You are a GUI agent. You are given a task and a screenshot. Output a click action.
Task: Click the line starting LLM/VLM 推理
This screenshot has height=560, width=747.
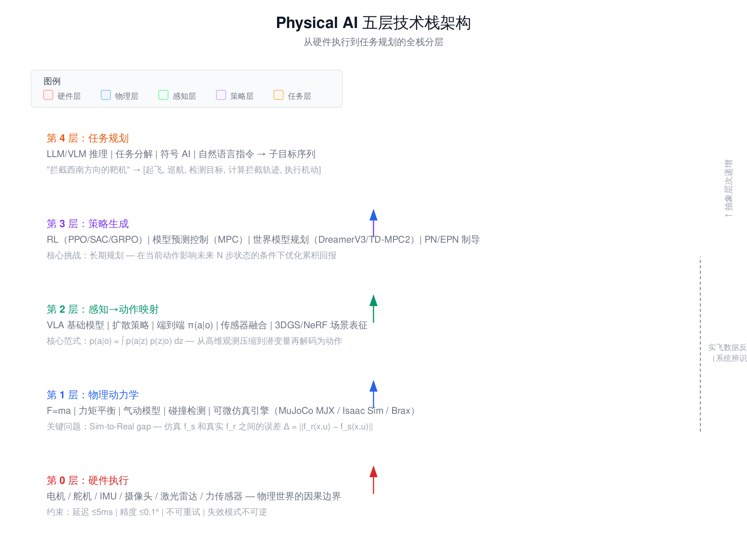click(x=181, y=154)
